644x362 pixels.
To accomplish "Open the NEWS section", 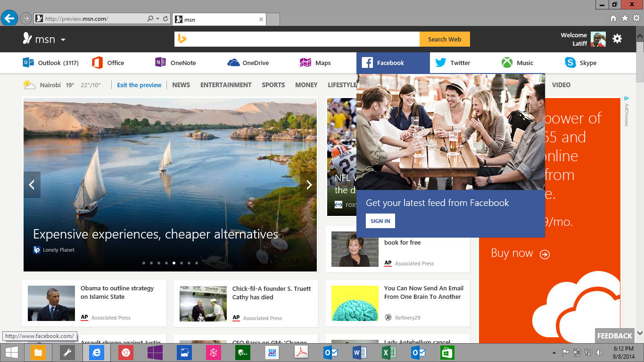I will point(181,85).
